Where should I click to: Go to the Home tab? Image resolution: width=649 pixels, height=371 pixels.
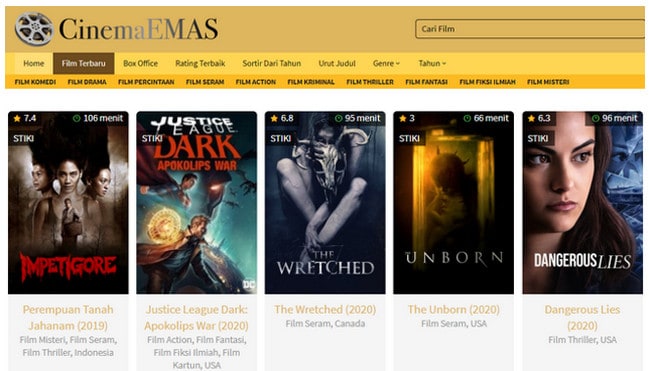34,63
